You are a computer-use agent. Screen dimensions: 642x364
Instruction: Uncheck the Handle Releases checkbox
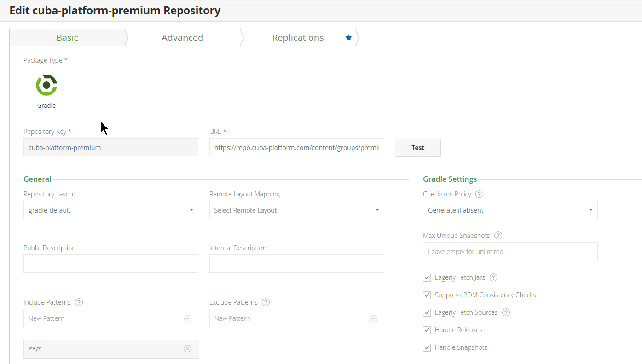click(x=427, y=330)
